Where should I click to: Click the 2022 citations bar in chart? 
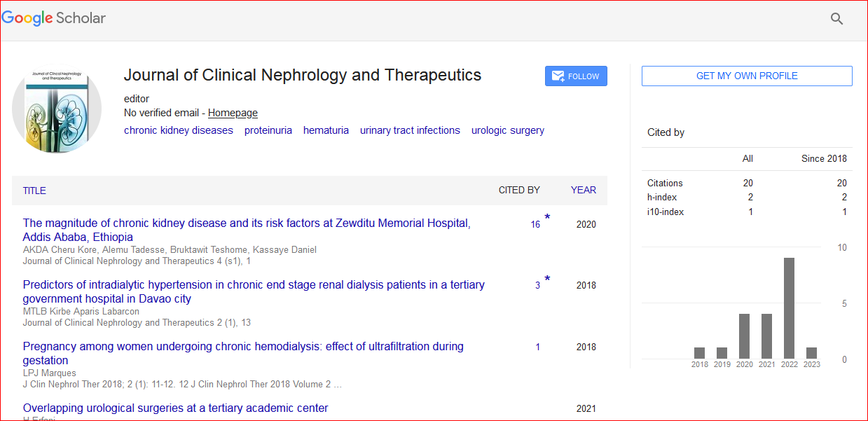789,308
